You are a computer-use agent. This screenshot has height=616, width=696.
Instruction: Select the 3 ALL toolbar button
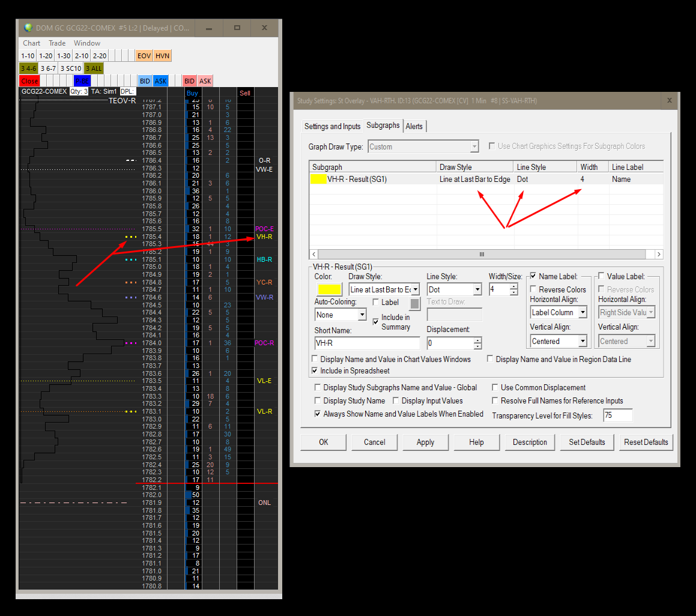(94, 68)
